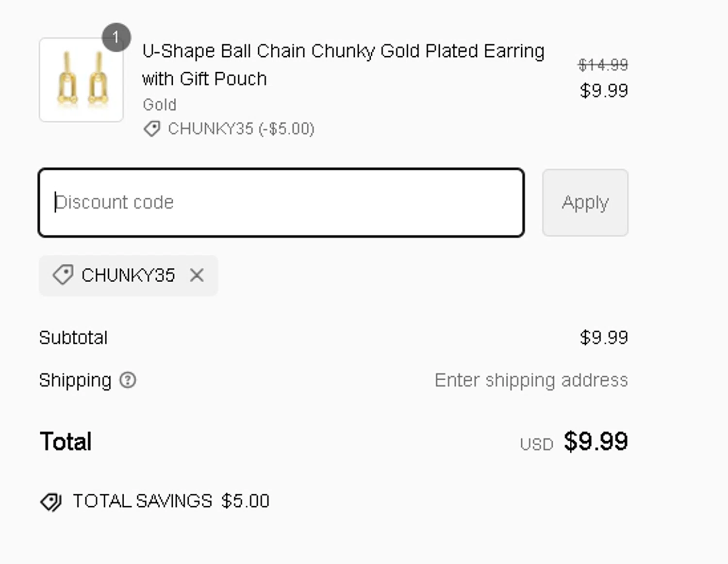Image resolution: width=728 pixels, height=564 pixels.
Task: Click the Gold variant label
Action: click(x=160, y=105)
